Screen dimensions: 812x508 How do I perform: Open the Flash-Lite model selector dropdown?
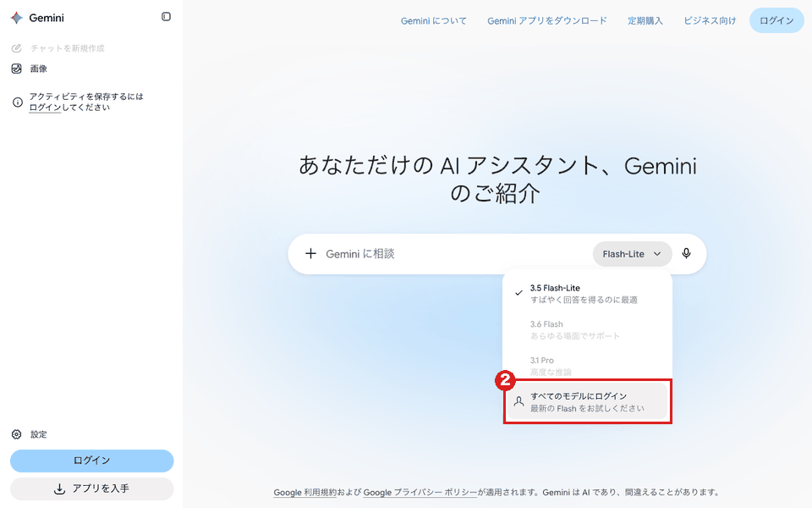633,254
